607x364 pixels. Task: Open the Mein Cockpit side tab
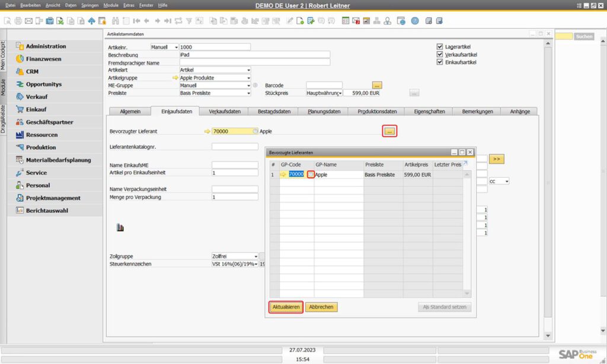(x=3, y=56)
